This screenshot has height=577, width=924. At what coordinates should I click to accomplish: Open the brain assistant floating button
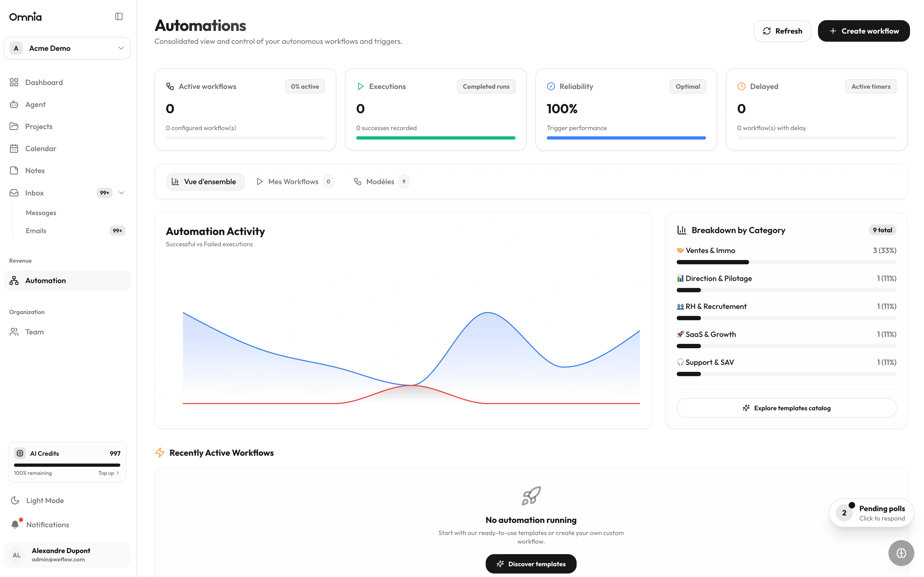[x=901, y=553]
